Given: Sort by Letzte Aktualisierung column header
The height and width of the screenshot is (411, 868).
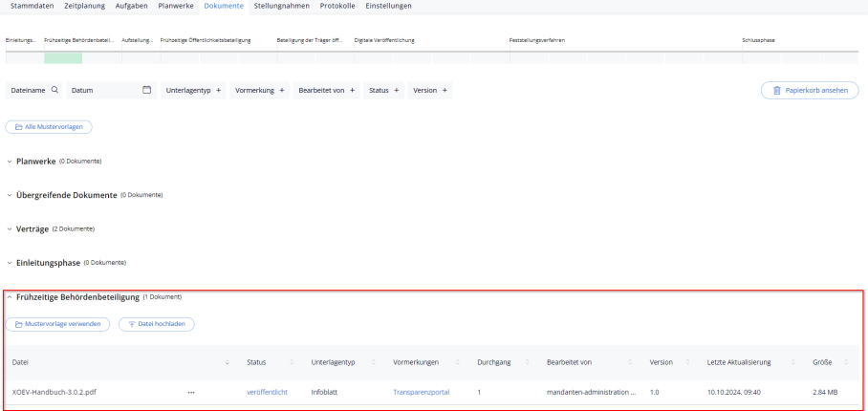Looking at the screenshot, I should point(739,362).
